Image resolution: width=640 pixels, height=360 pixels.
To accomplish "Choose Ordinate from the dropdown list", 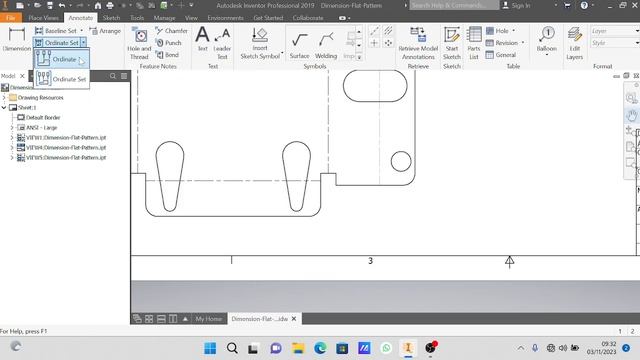I will [x=61, y=59].
